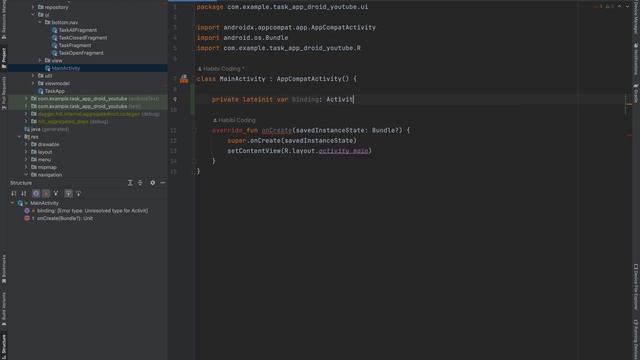The width and height of the screenshot is (640, 360).
Task: Open the Pull Requests side tab
Action: [x=4, y=93]
